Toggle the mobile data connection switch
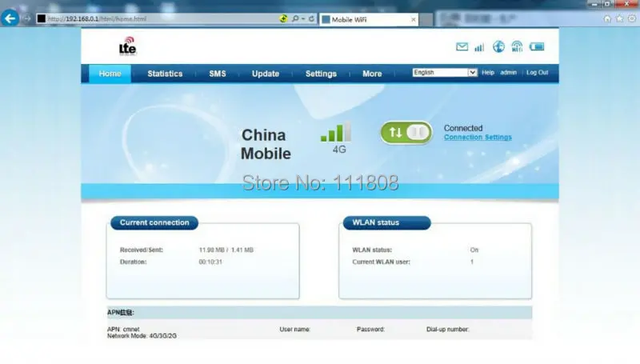Viewport: 640px width, 364px height. tap(406, 132)
